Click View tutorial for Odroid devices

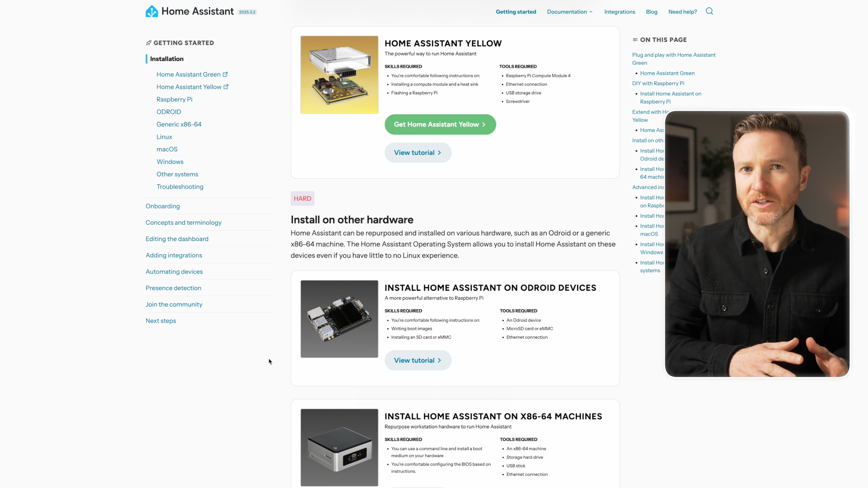418,360
